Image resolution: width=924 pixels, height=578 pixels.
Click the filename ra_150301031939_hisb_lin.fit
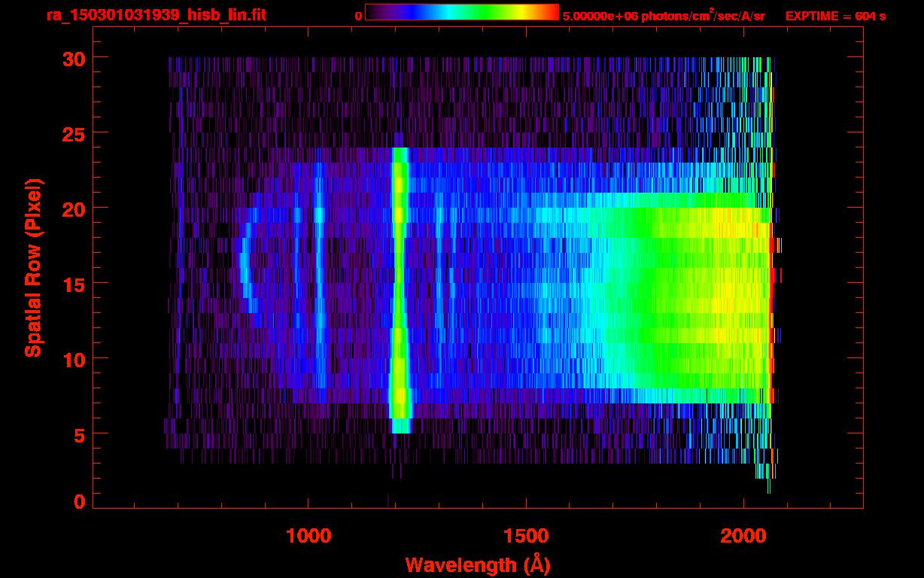[x=155, y=15]
